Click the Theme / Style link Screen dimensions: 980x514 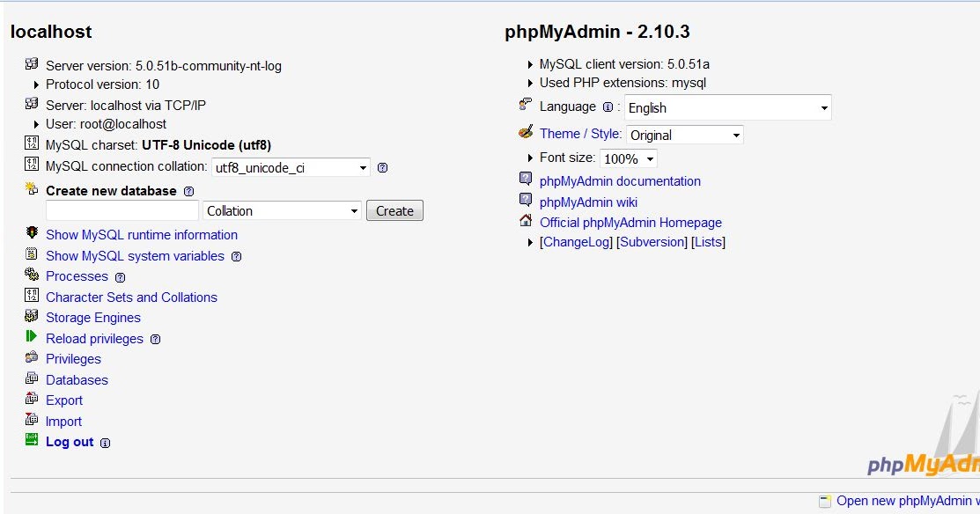coord(580,134)
